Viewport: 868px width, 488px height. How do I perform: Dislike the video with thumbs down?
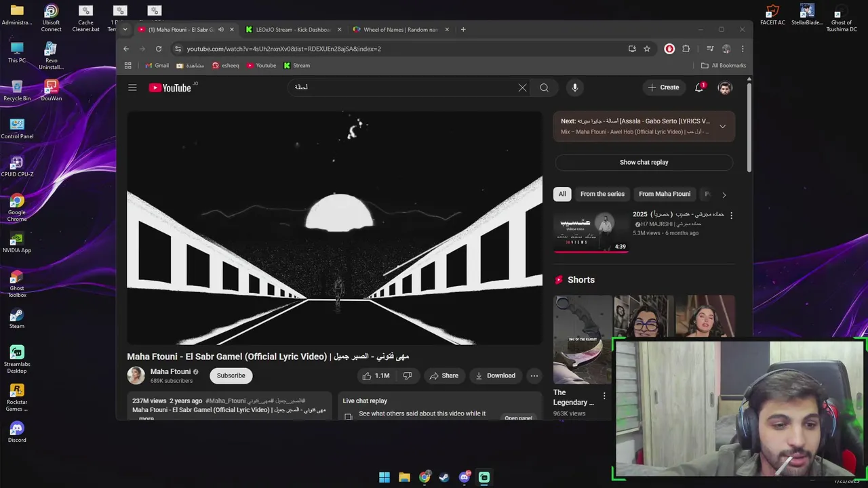tap(407, 375)
